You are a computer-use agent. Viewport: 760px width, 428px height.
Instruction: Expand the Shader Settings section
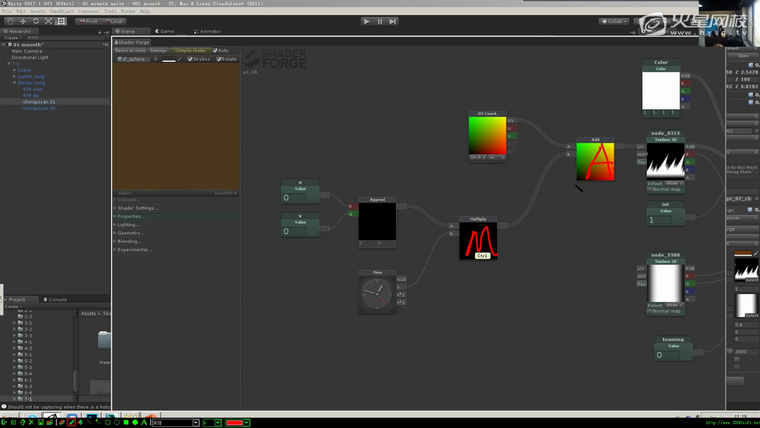tap(138, 208)
